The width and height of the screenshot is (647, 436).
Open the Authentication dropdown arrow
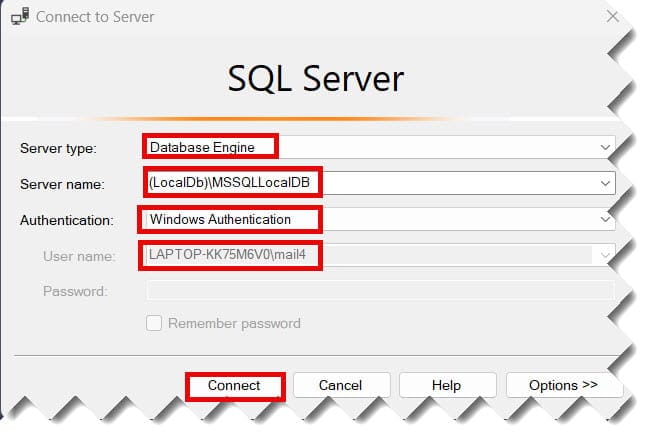point(605,219)
